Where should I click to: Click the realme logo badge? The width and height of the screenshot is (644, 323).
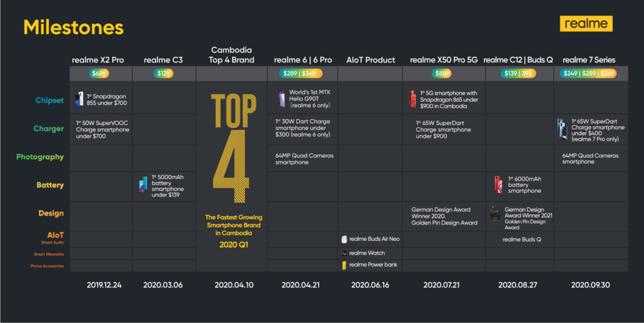click(x=586, y=24)
